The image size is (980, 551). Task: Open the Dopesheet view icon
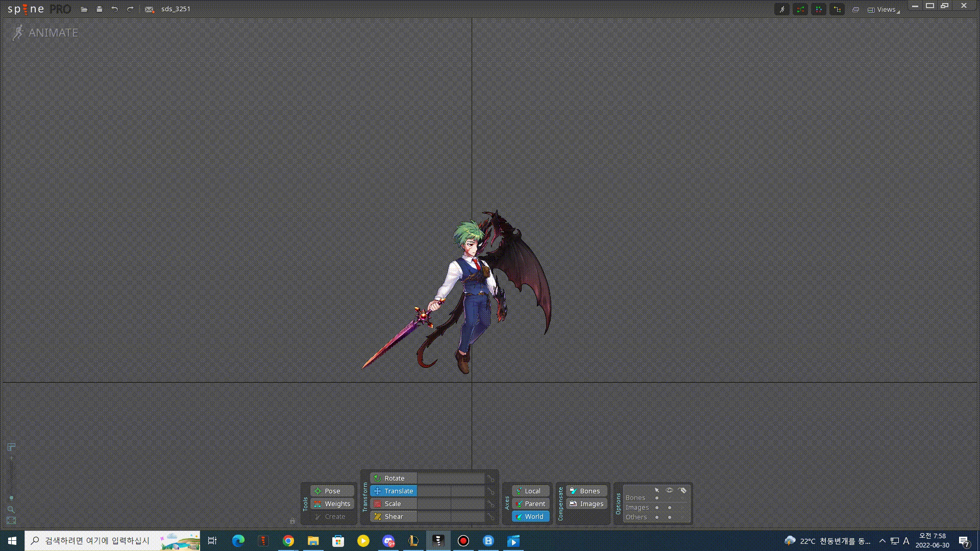819,9
